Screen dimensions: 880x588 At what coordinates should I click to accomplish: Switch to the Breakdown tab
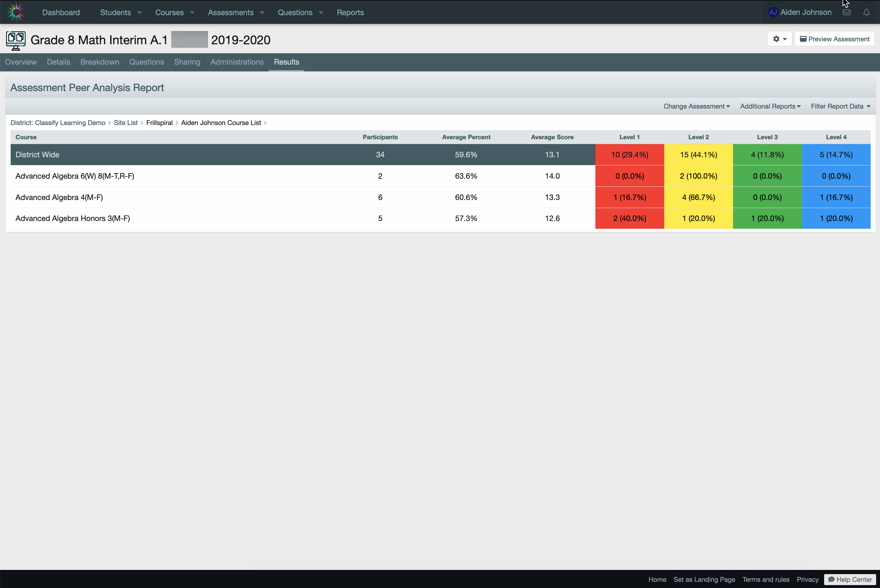(100, 62)
